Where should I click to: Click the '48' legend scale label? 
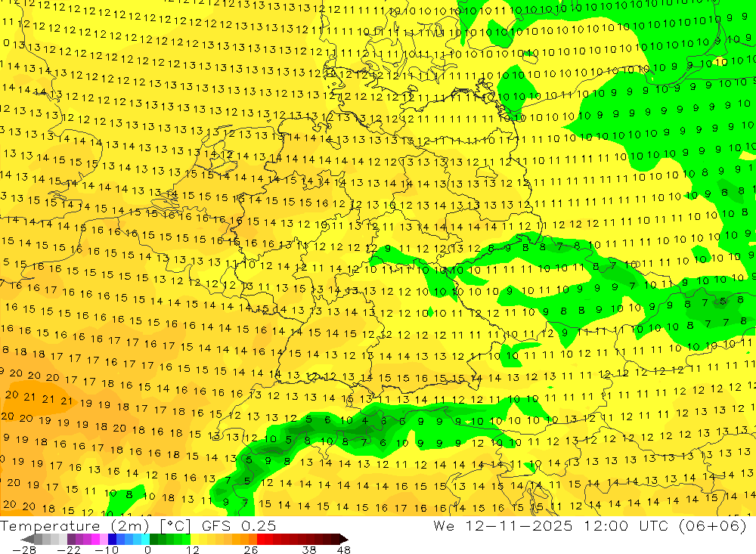(344, 550)
